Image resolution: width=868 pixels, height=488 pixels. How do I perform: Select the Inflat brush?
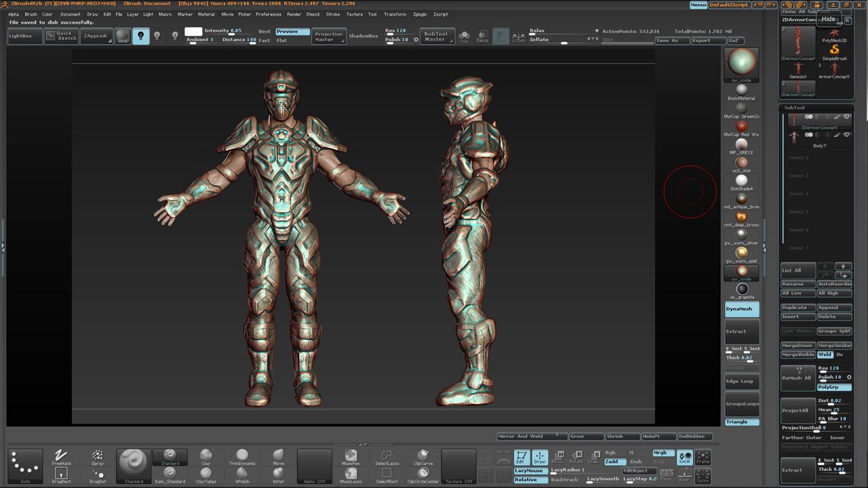click(x=278, y=475)
